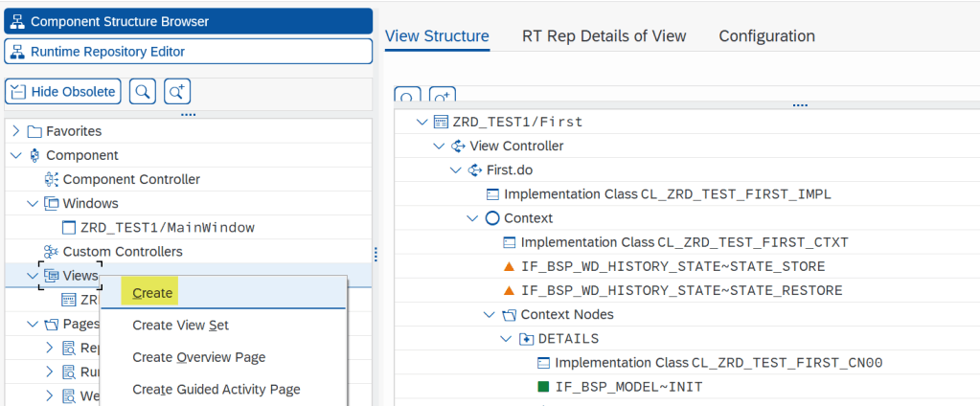Click the ZRD_TEST1/MainWindow window icon
The height and width of the screenshot is (406, 980).
(69, 227)
